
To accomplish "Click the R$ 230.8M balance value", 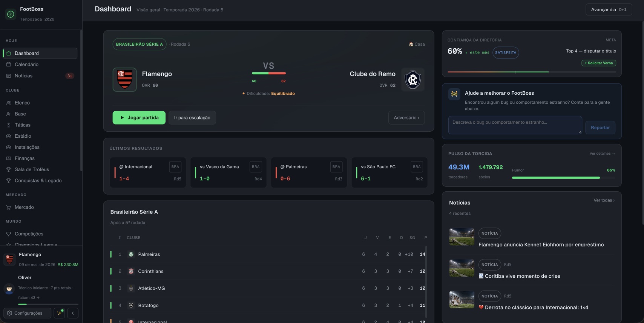I will 68,265.
